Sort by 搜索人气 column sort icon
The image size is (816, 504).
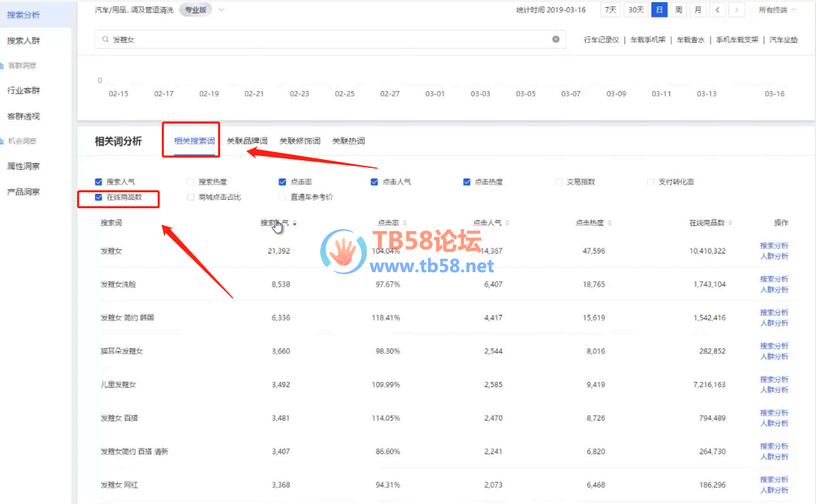click(294, 223)
